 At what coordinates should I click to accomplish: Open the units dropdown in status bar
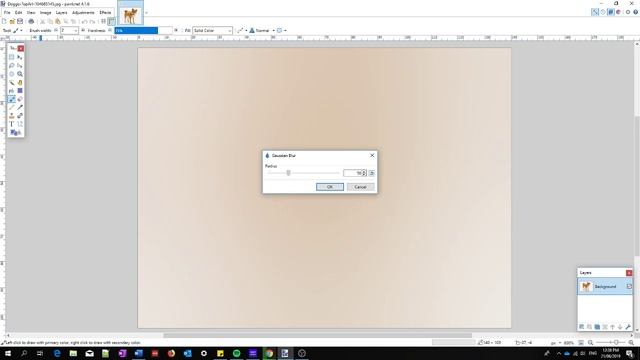556,343
